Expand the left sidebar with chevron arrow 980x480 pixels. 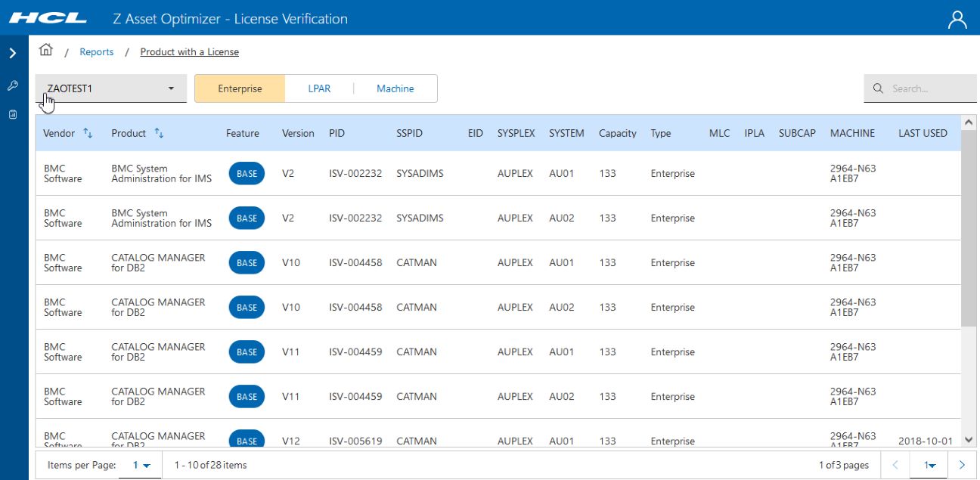point(13,54)
